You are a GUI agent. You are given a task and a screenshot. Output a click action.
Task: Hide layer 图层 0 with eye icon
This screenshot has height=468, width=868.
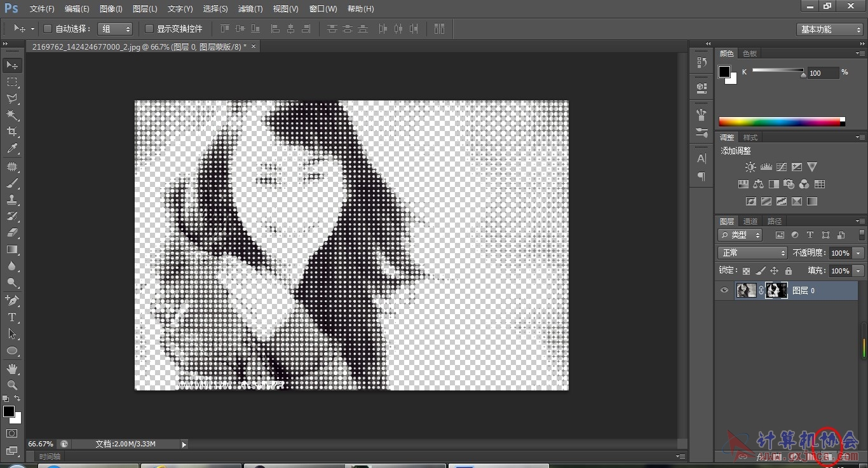pyautogui.click(x=724, y=291)
